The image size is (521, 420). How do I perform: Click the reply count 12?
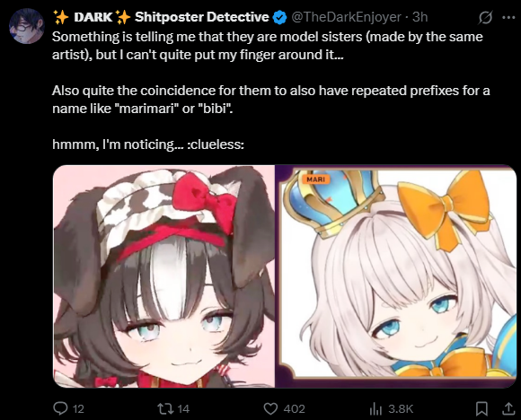pyautogui.click(x=78, y=408)
